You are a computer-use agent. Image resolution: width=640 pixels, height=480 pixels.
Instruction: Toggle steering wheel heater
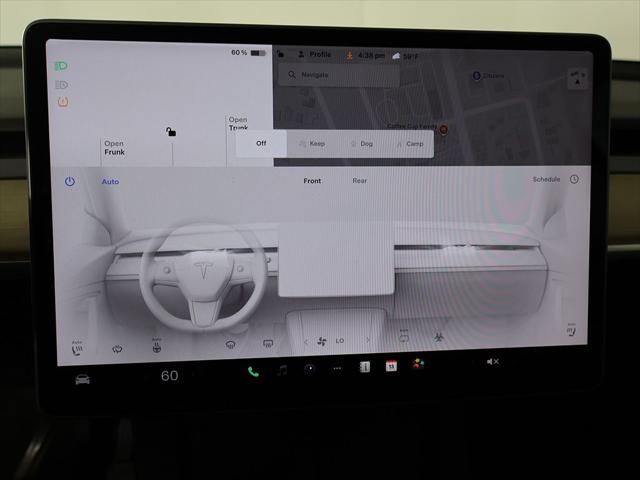coord(157,346)
